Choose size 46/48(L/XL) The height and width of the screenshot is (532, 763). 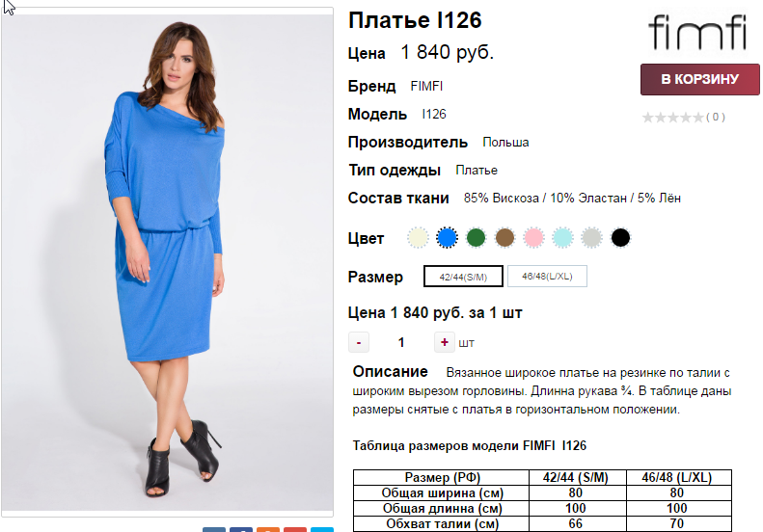coord(547,277)
